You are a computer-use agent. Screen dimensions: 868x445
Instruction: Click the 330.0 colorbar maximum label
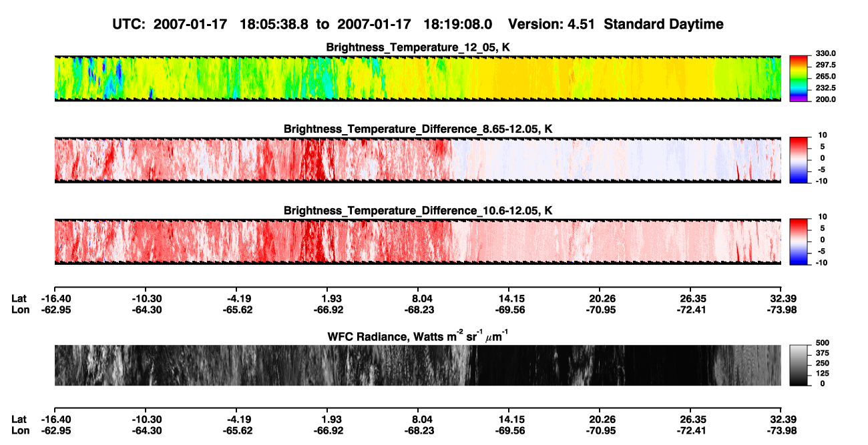[826, 53]
